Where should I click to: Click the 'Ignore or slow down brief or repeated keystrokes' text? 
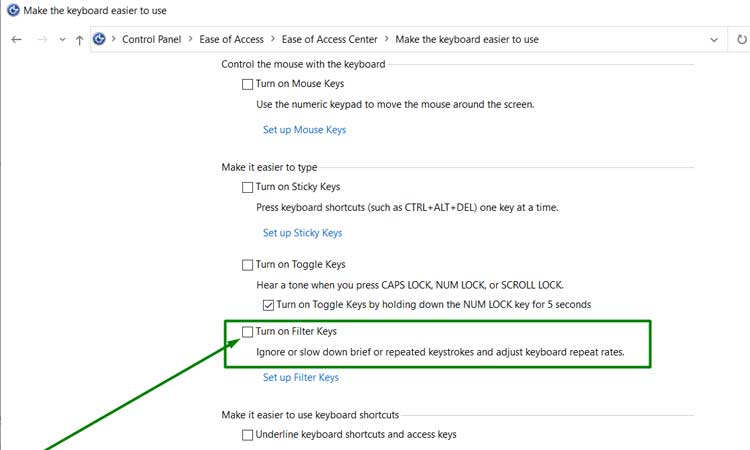440,352
